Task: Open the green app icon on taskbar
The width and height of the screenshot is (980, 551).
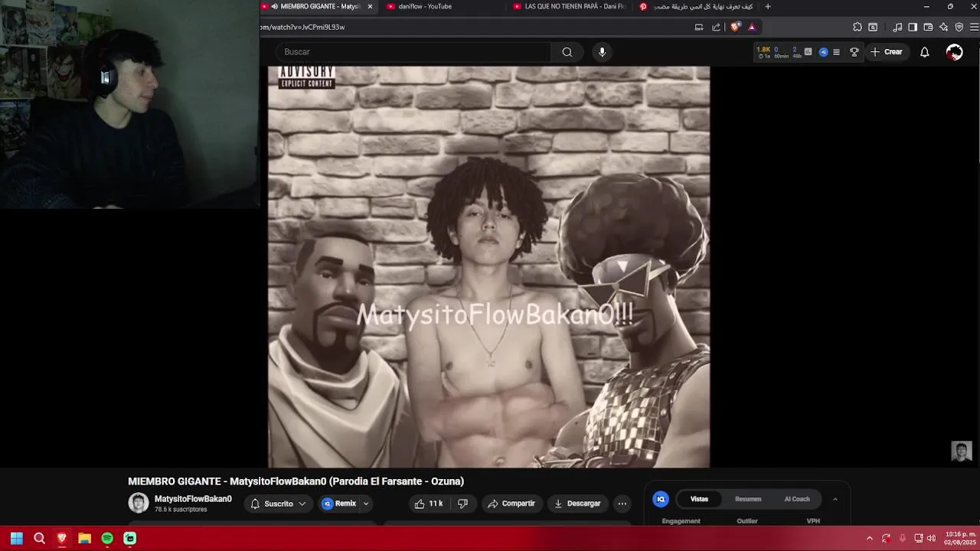Action: click(130, 538)
